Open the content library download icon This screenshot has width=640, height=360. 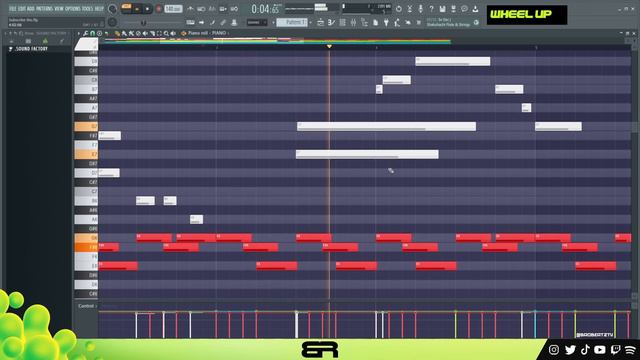(x=476, y=9)
